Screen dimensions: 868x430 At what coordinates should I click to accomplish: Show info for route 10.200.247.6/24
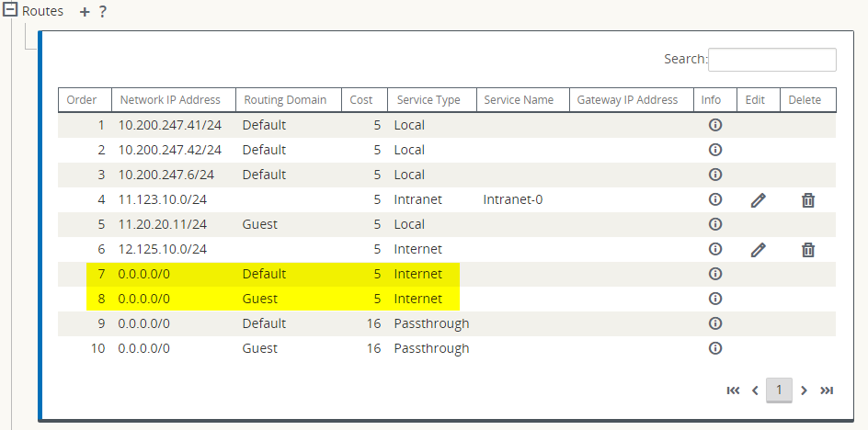(715, 175)
